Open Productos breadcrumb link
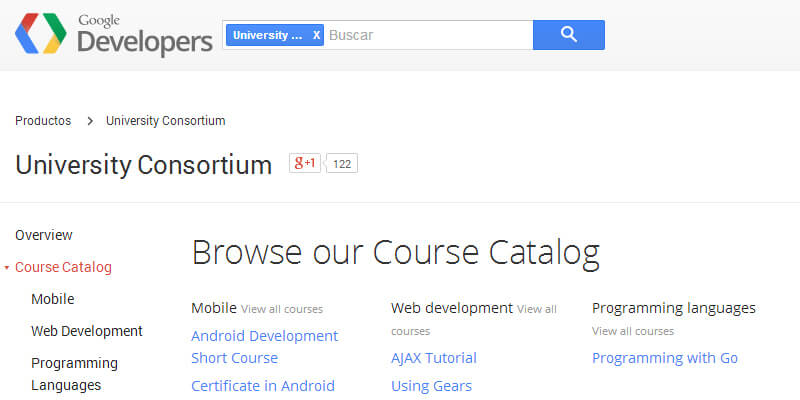This screenshot has width=800, height=400. (x=43, y=121)
